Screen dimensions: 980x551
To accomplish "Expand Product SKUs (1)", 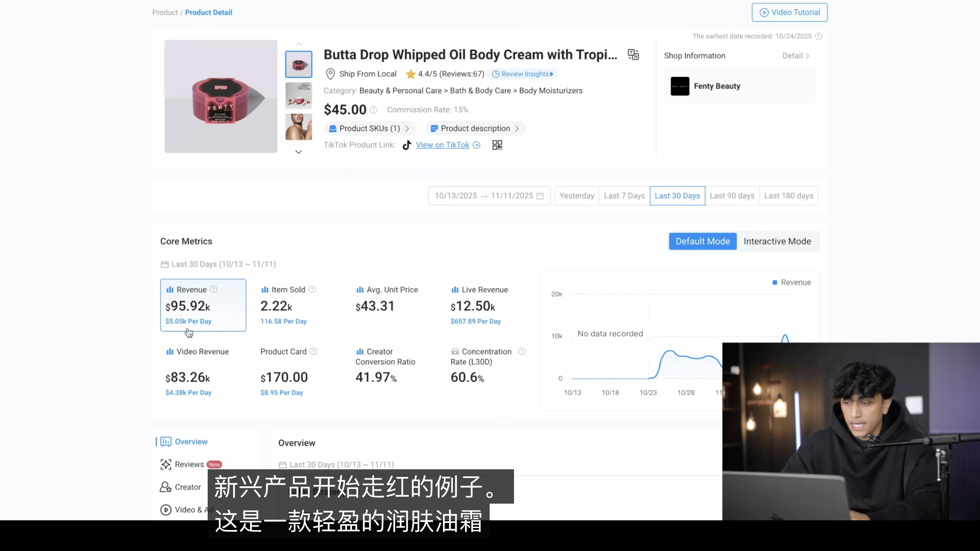I will [369, 129].
